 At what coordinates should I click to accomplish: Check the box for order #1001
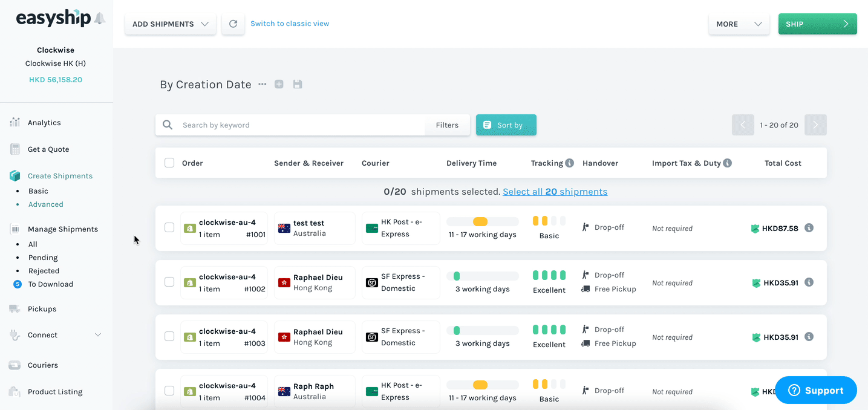[169, 227]
